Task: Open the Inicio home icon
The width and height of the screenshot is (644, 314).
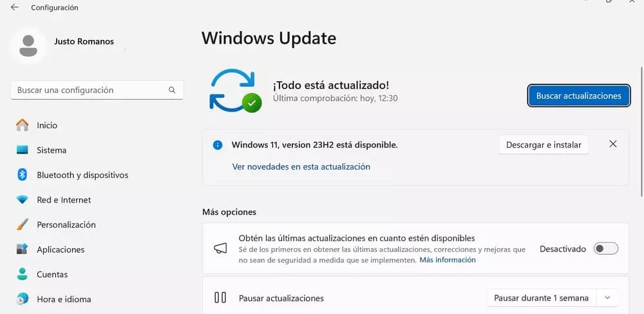Action: [x=22, y=125]
